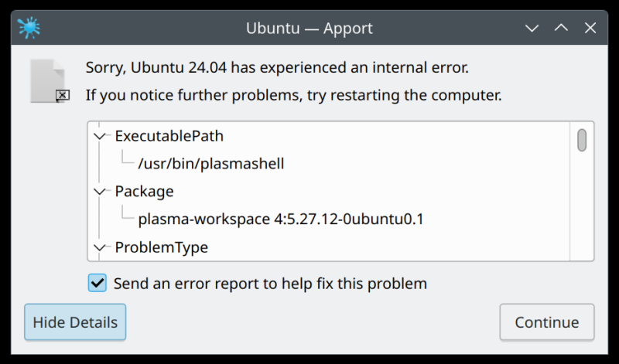The width and height of the screenshot is (619, 364).
Task: Collapse the ProblemType tree node chevron
Action: click(100, 247)
